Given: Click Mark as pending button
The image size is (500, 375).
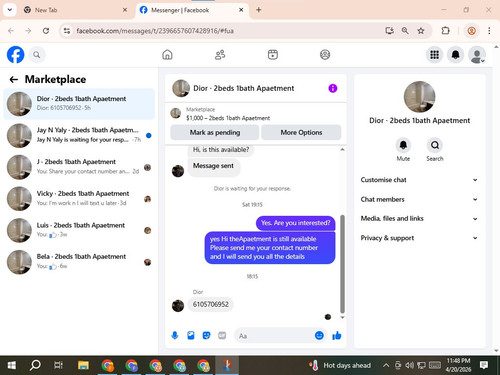Looking at the screenshot, I should (215, 132).
